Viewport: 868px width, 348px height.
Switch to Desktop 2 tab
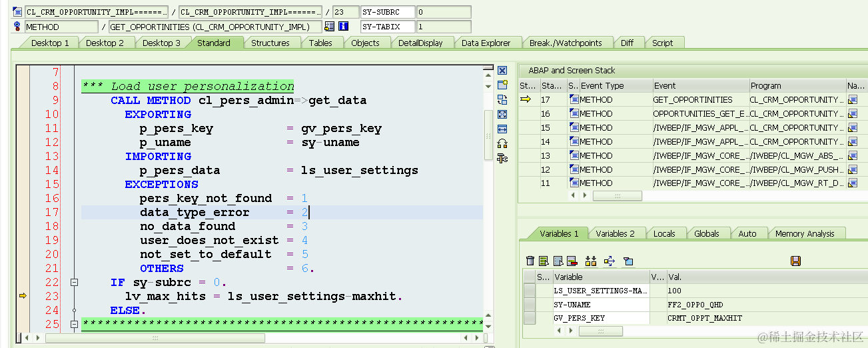click(105, 43)
